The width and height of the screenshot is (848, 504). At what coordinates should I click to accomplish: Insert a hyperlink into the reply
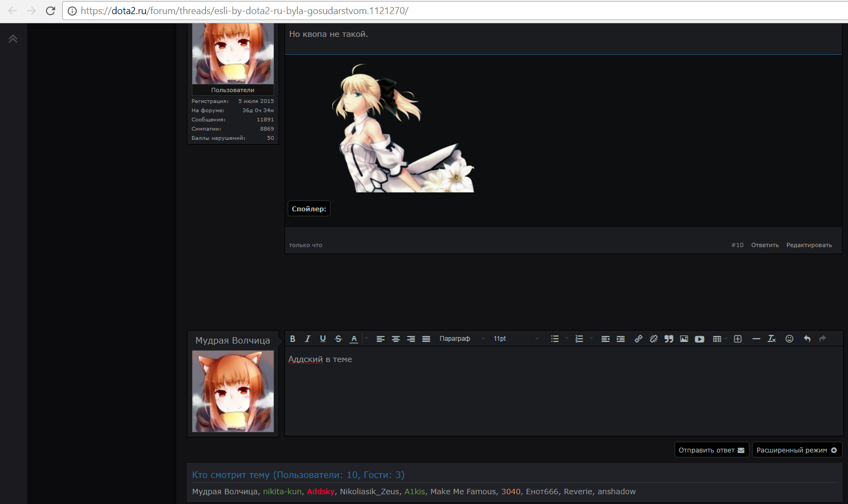click(x=638, y=338)
